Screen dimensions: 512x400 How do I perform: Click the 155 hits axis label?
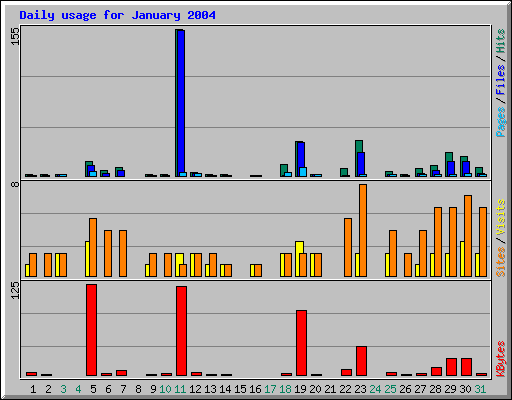pyautogui.click(x=15, y=36)
